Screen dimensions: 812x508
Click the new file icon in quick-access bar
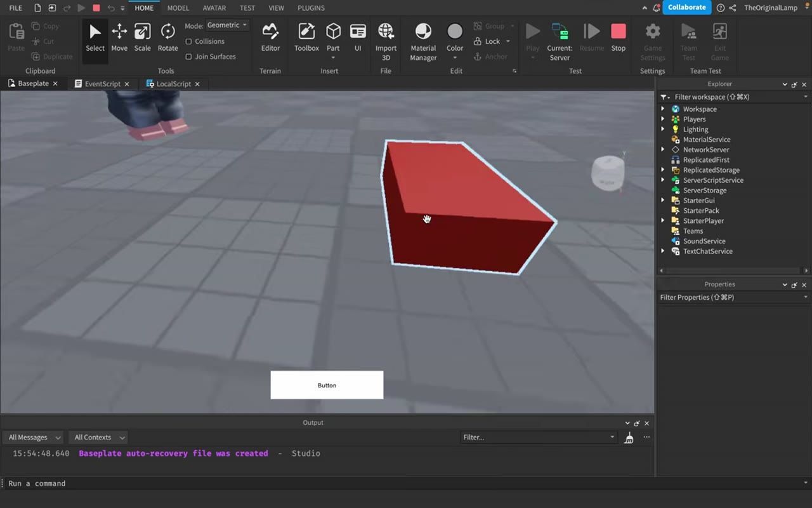[x=38, y=8]
